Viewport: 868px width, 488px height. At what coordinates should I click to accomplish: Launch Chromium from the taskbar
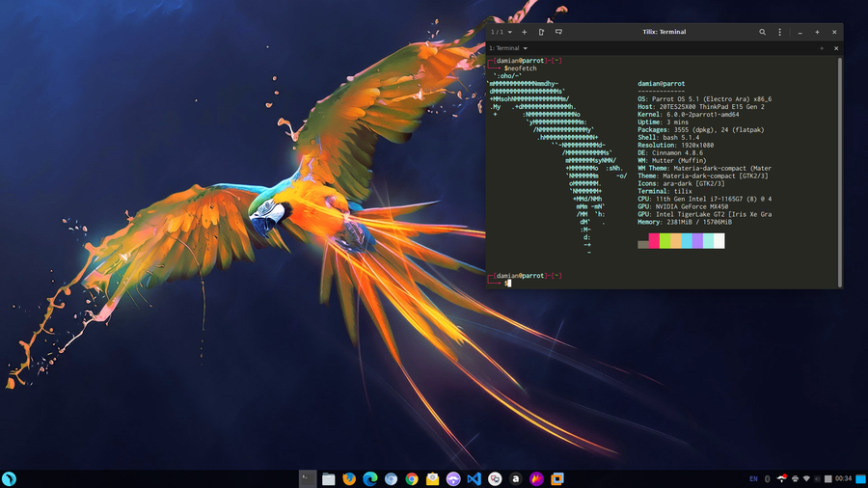pos(391,478)
